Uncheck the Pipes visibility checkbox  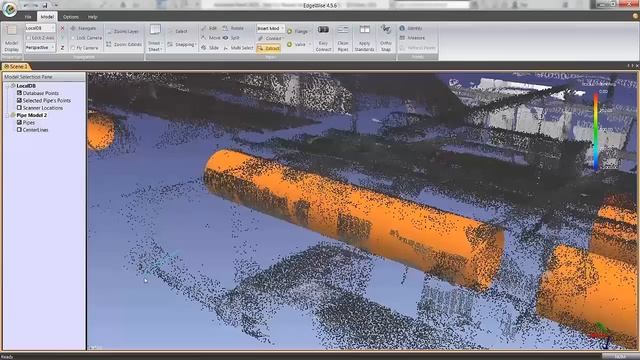(19, 122)
